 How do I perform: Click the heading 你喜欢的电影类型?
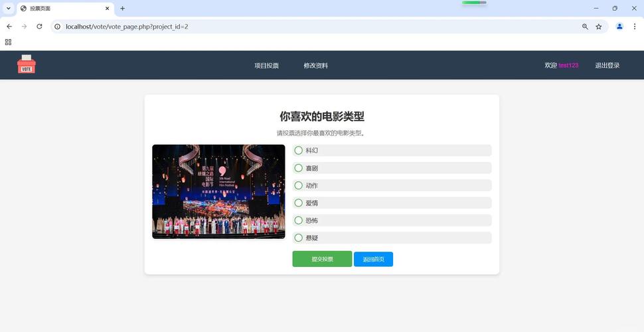(x=322, y=117)
